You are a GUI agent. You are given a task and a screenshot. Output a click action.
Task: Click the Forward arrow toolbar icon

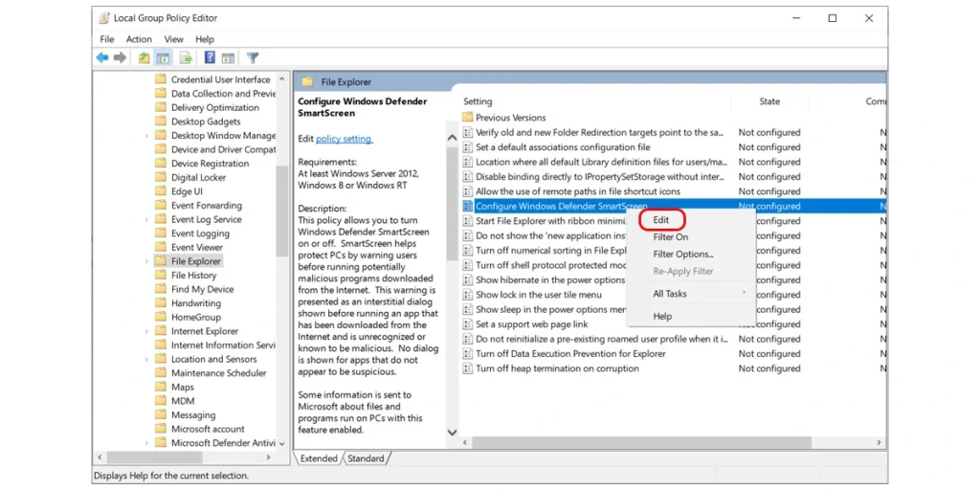[x=120, y=58]
